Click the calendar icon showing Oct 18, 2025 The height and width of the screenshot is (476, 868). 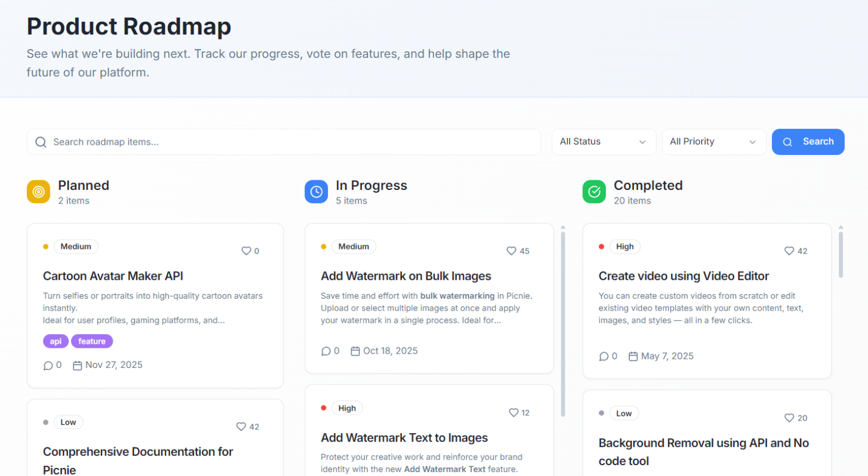tap(356, 350)
